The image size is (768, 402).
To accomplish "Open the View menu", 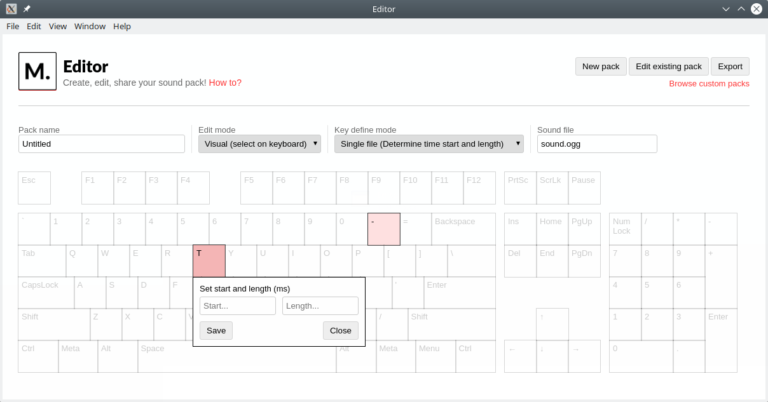I will (58, 26).
